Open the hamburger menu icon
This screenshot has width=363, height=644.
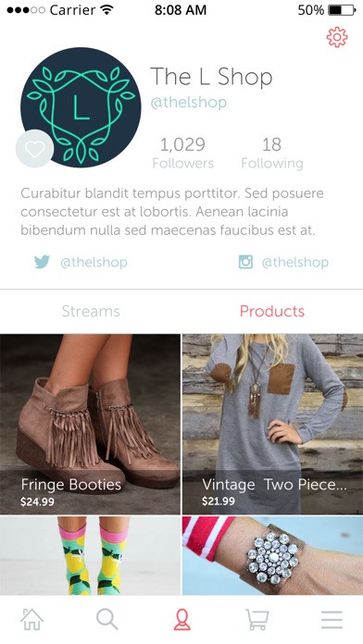(332, 619)
